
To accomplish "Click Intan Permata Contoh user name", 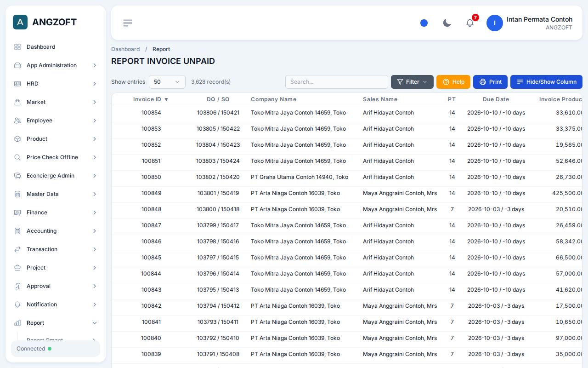I will [539, 19].
